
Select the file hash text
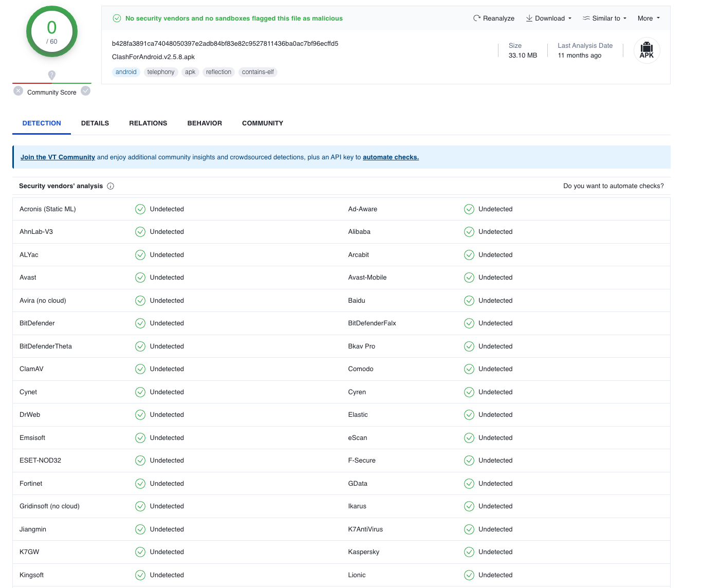(x=225, y=44)
